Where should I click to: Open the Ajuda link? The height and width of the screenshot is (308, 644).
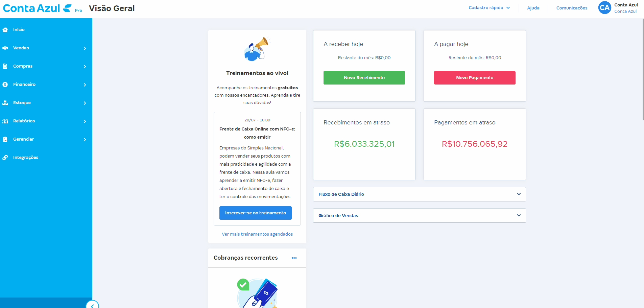(x=533, y=8)
